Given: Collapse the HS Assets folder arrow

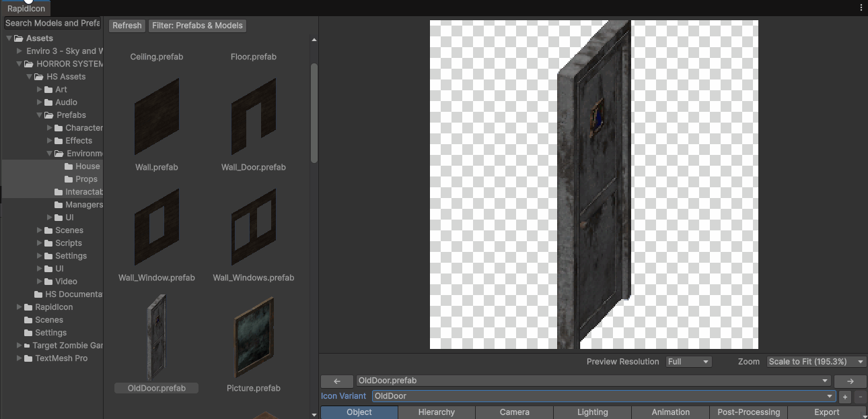Looking at the screenshot, I should tap(29, 77).
